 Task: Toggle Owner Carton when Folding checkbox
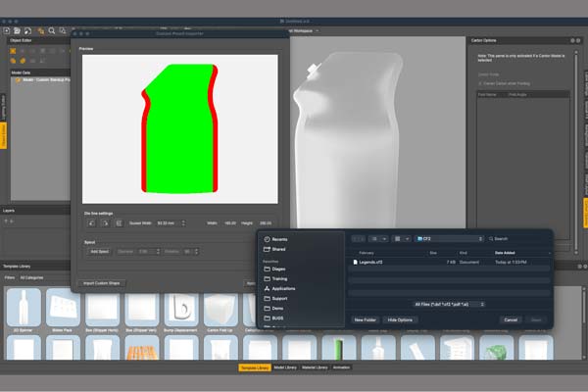[479, 83]
